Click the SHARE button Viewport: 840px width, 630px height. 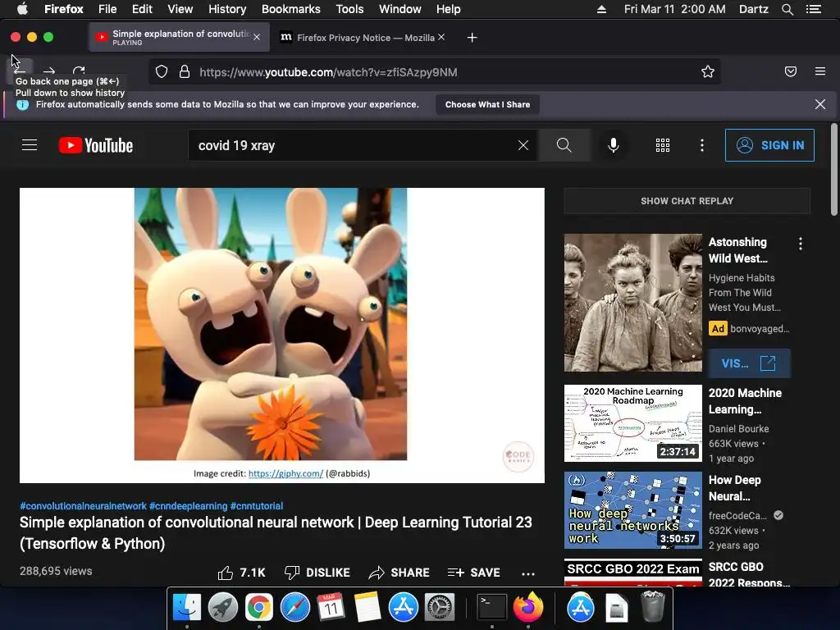coord(399,573)
